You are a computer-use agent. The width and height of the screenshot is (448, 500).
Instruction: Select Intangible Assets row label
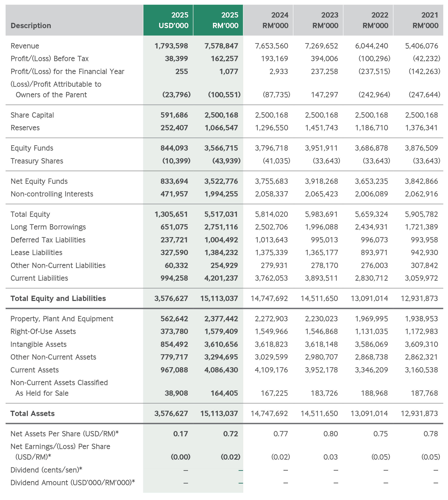[x=38, y=344]
